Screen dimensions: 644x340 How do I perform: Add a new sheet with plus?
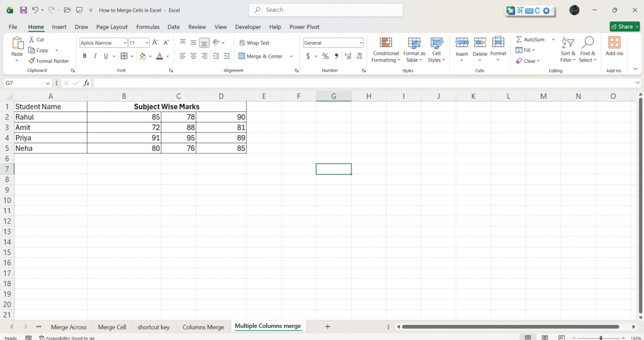[327, 327]
